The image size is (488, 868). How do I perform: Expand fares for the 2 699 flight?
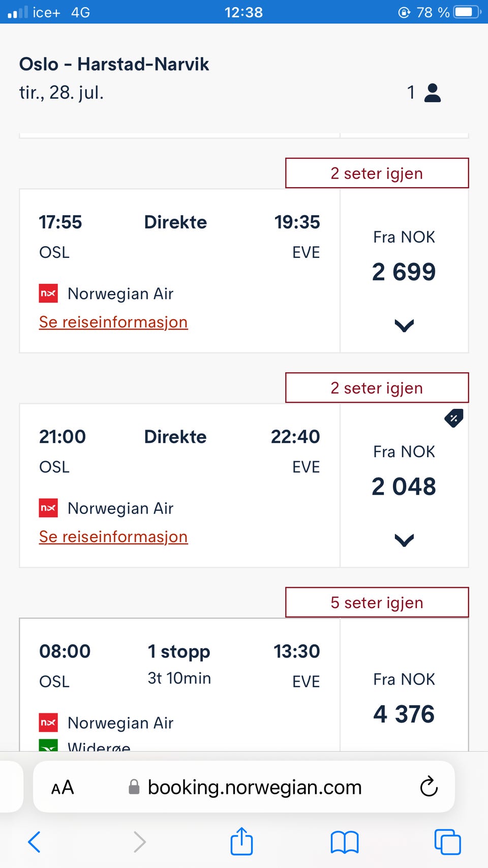coord(404,325)
